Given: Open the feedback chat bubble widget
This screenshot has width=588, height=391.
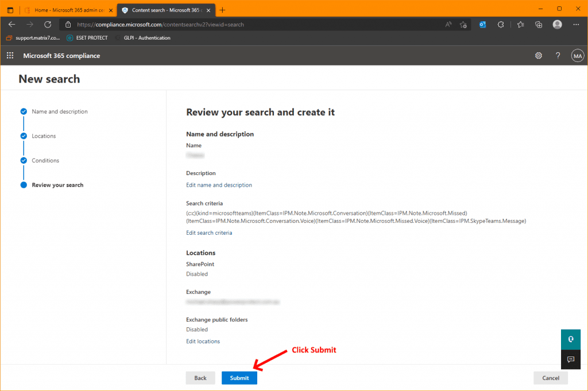Looking at the screenshot, I should (x=571, y=359).
